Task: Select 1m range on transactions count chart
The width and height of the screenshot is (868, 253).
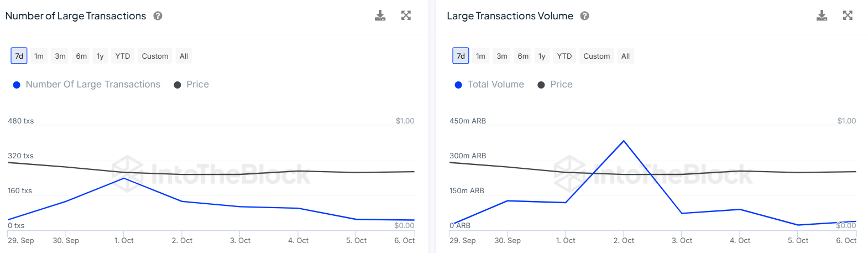Action: click(x=39, y=56)
